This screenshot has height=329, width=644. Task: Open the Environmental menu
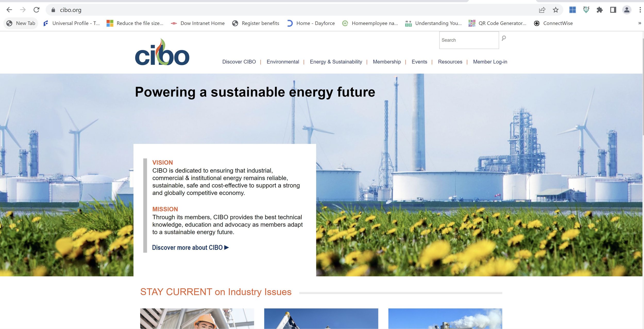[x=283, y=62]
